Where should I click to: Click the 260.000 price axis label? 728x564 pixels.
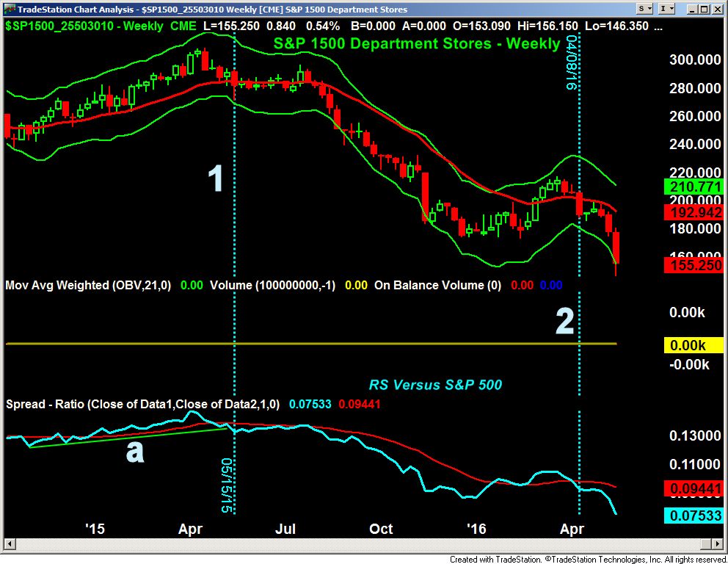tap(695, 116)
